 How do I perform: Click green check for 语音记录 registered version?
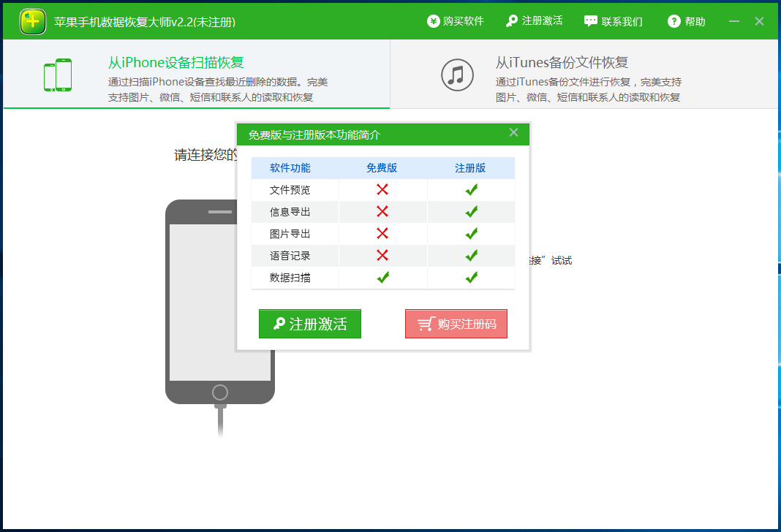pos(471,255)
